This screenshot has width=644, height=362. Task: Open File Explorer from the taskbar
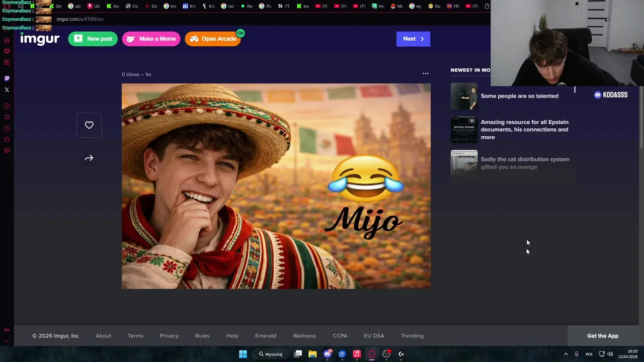312,354
